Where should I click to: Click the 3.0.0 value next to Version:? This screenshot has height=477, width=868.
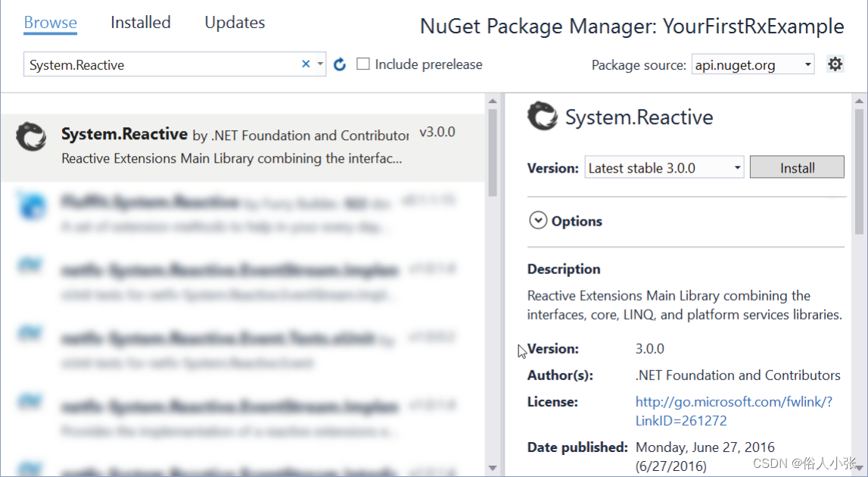pyautogui.click(x=650, y=348)
